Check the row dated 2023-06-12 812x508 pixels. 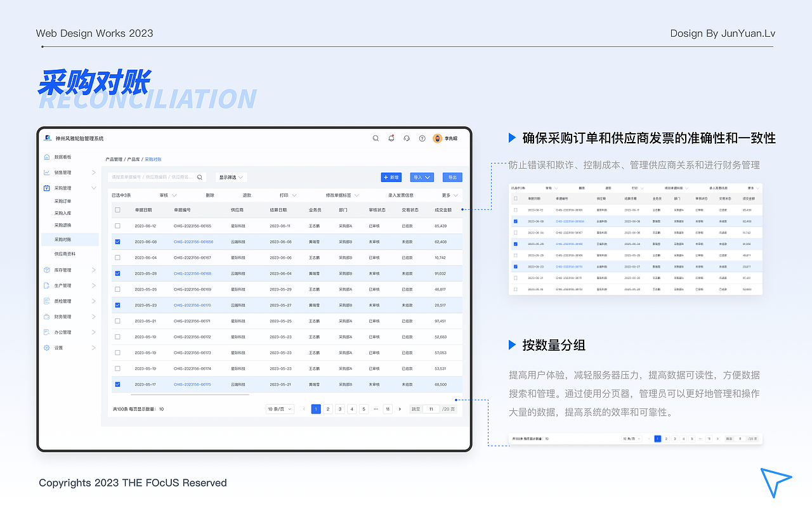coord(117,226)
